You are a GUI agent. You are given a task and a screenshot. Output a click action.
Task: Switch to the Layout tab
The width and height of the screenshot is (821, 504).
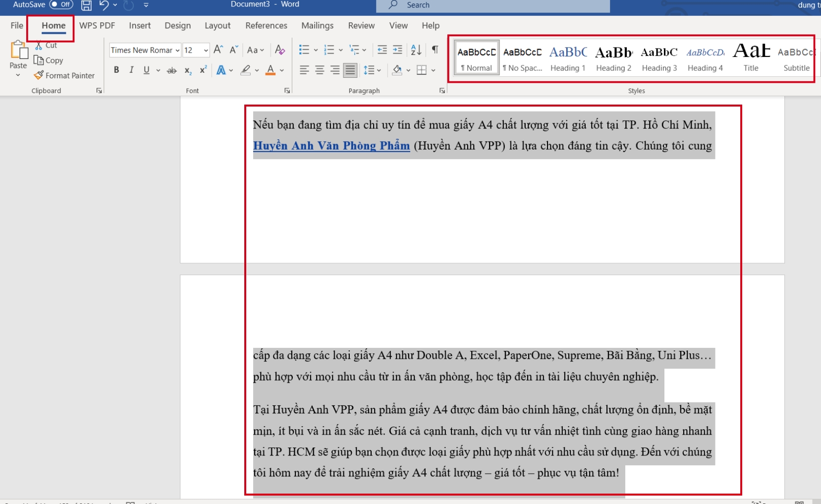click(218, 26)
